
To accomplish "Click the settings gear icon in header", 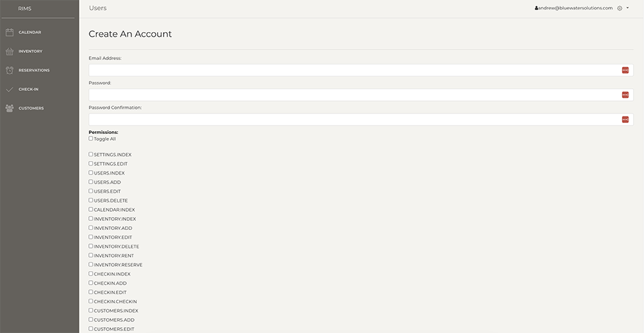I will point(620,8).
